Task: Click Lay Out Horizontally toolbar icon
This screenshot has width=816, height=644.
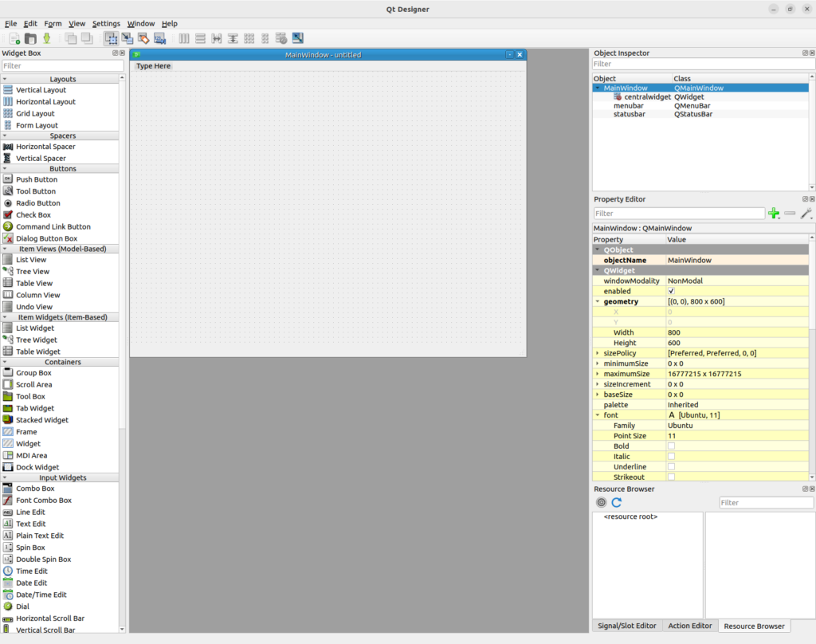Action: [184, 38]
